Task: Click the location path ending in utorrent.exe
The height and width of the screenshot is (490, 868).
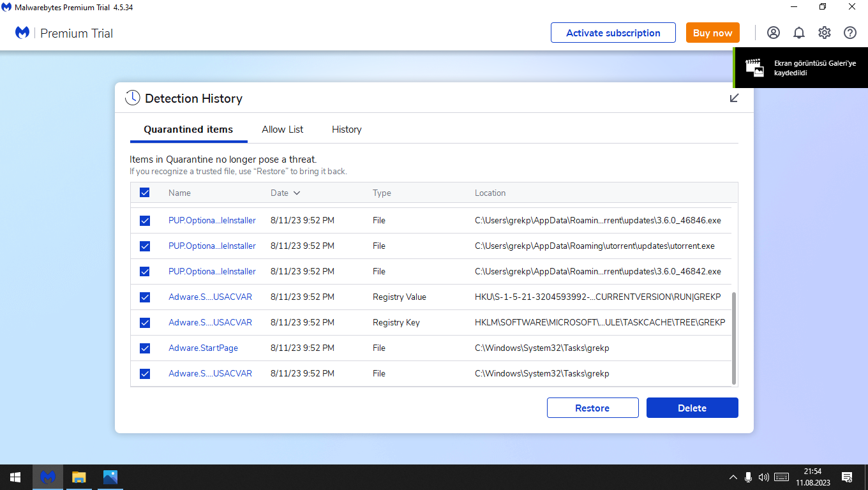Action: click(595, 246)
